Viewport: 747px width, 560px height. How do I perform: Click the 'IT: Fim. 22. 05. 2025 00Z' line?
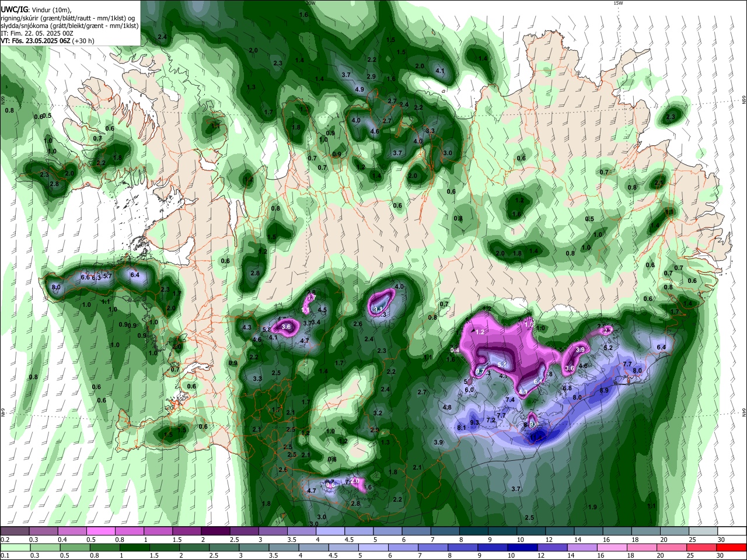pos(37,33)
